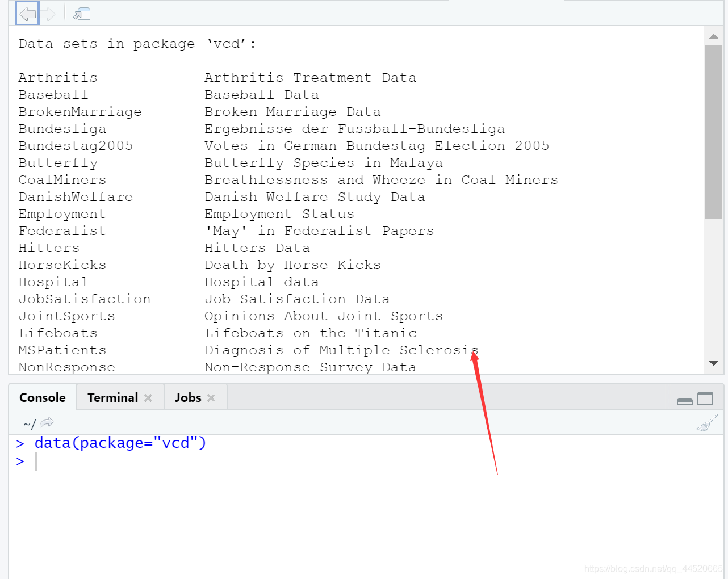Switch to the Jobs tab
Viewport: 728px width, 579px height.
tap(188, 397)
